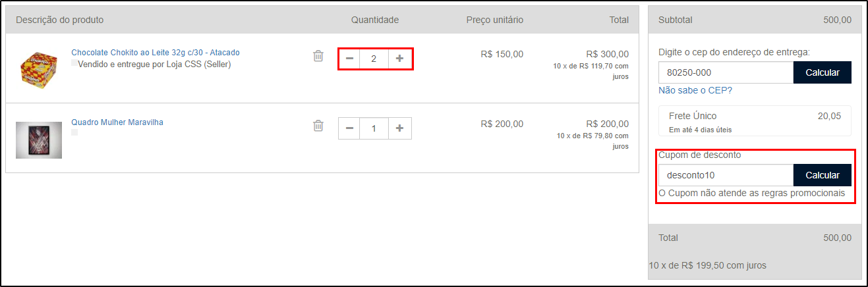Focus the coupon field containing desconto10
Viewport: 868px width, 287px height.
[x=726, y=175]
